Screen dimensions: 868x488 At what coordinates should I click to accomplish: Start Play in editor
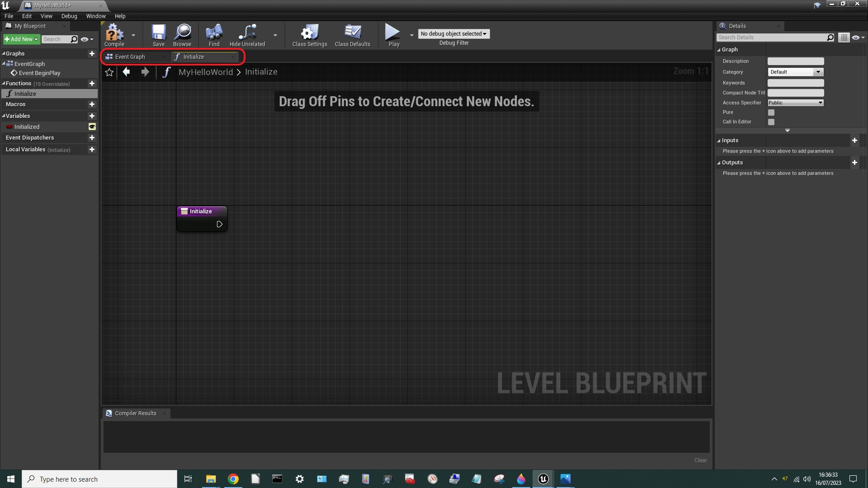(x=394, y=35)
